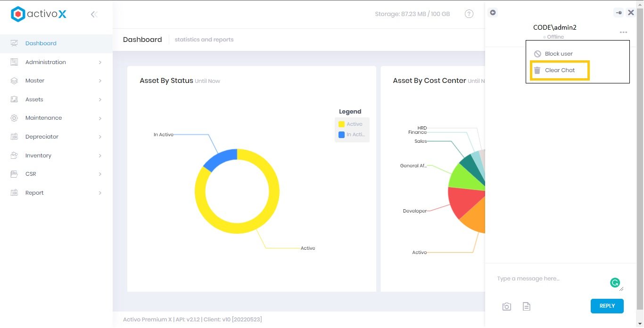The height and width of the screenshot is (328, 644).
Task: Click the message input text field
Action: [552, 279]
